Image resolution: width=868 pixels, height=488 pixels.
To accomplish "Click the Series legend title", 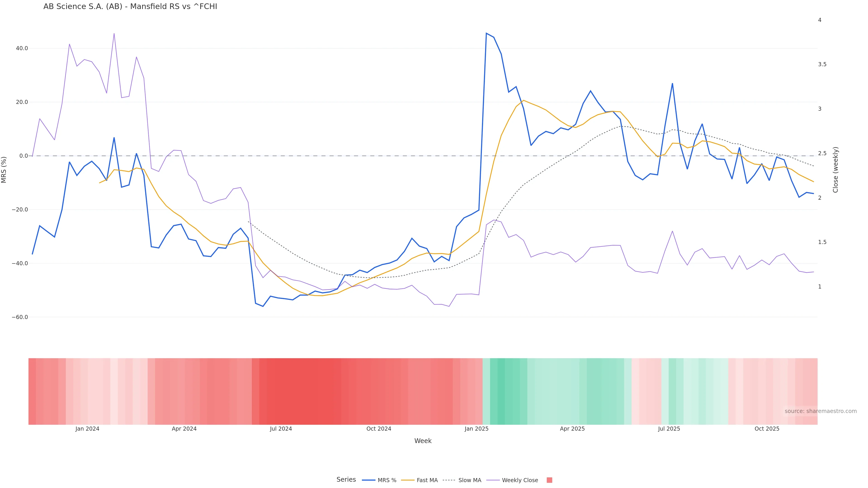I will pyautogui.click(x=346, y=480).
